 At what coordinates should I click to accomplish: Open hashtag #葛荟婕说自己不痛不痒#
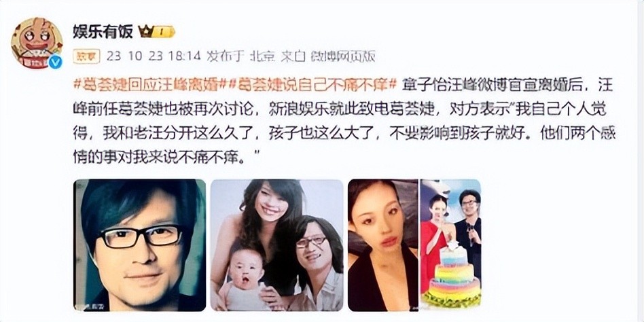click(x=312, y=84)
